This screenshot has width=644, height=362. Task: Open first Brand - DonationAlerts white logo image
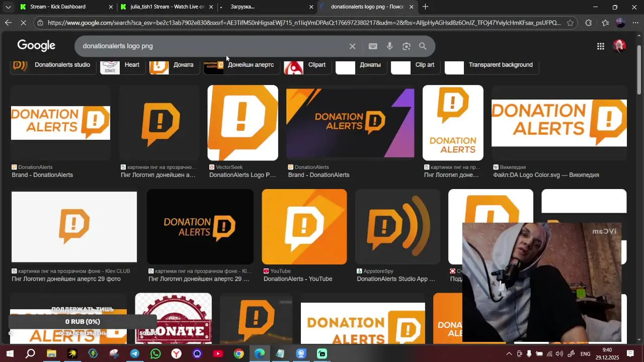pos(60,123)
